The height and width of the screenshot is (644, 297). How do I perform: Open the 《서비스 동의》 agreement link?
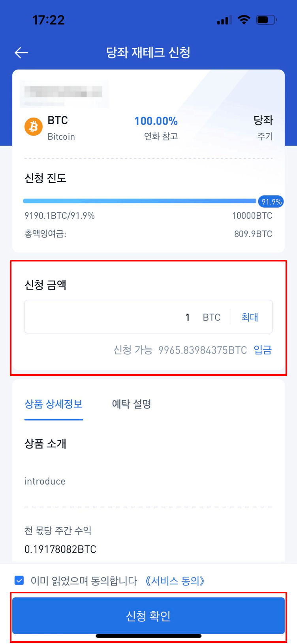pyautogui.click(x=175, y=581)
